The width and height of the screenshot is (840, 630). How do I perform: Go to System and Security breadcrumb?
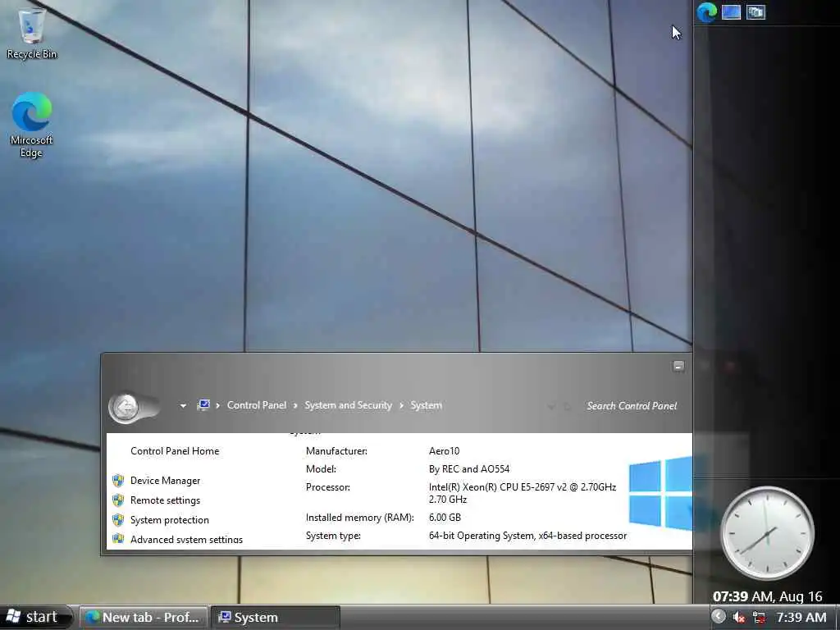[348, 405]
